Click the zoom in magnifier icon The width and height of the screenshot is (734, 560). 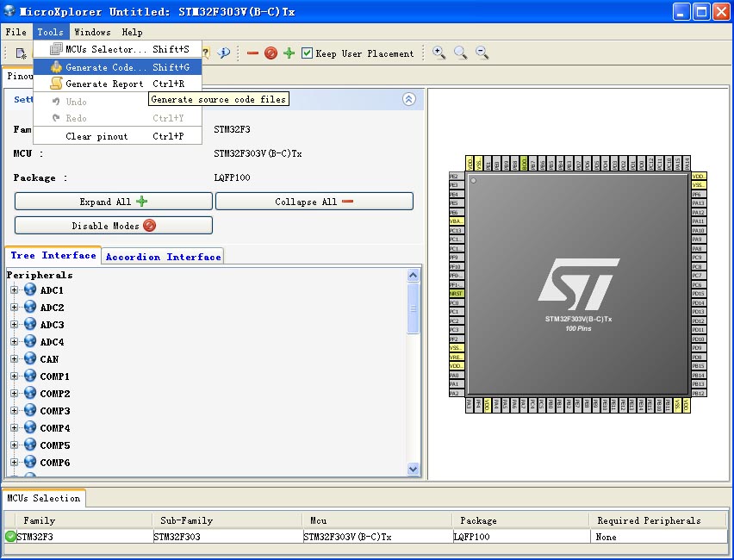click(x=439, y=53)
